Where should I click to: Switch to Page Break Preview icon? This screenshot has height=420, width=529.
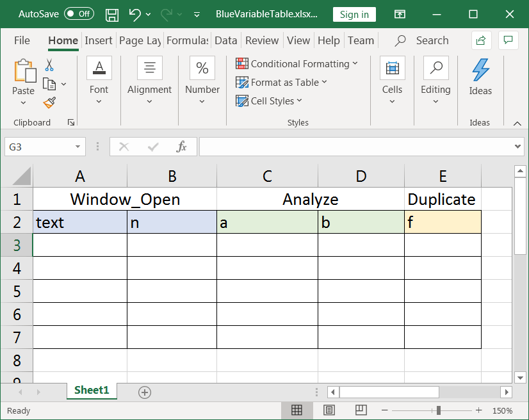point(361,410)
